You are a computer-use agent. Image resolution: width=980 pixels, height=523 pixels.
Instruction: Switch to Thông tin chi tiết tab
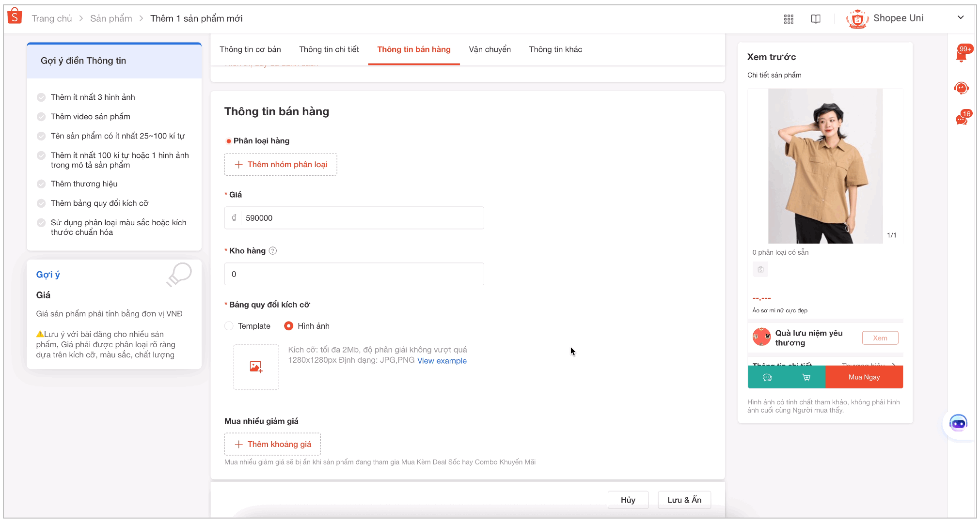(329, 49)
